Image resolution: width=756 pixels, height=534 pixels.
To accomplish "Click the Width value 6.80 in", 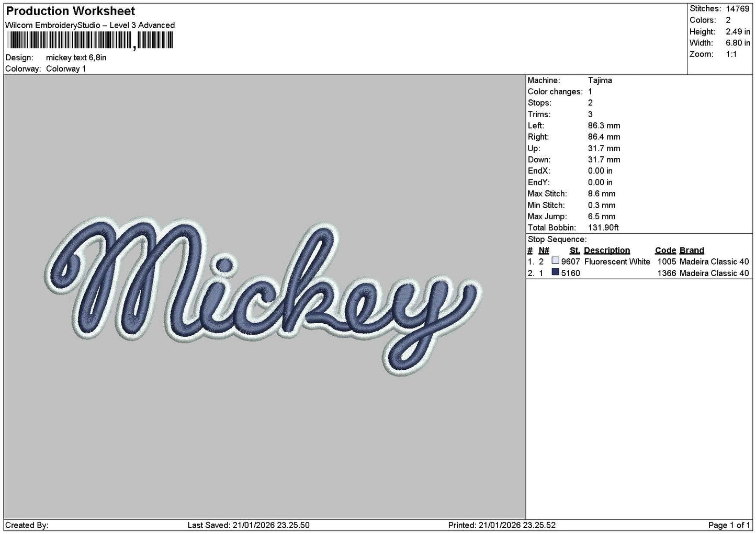I will [x=738, y=43].
